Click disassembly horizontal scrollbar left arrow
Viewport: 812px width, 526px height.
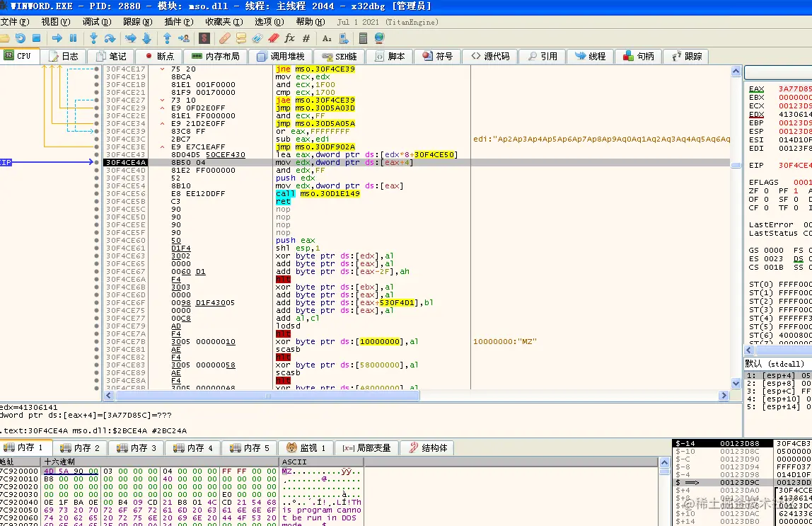109,396
